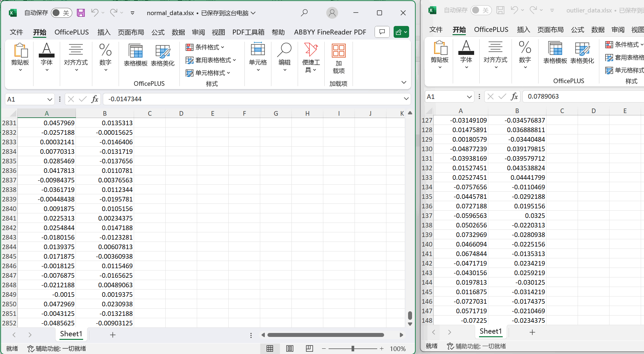This screenshot has height=354, width=644.
Task: Open 剪贴板 clipboard group in normal_data
Action: tap(20, 58)
